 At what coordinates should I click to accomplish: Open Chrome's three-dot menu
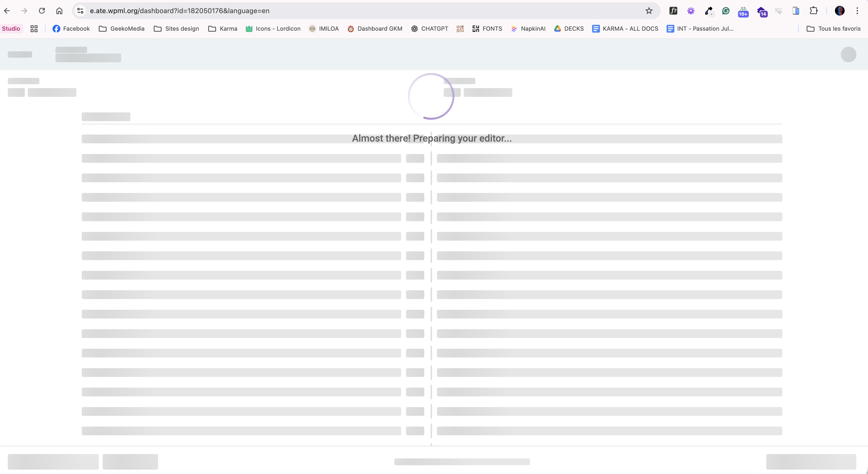(857, 11)
